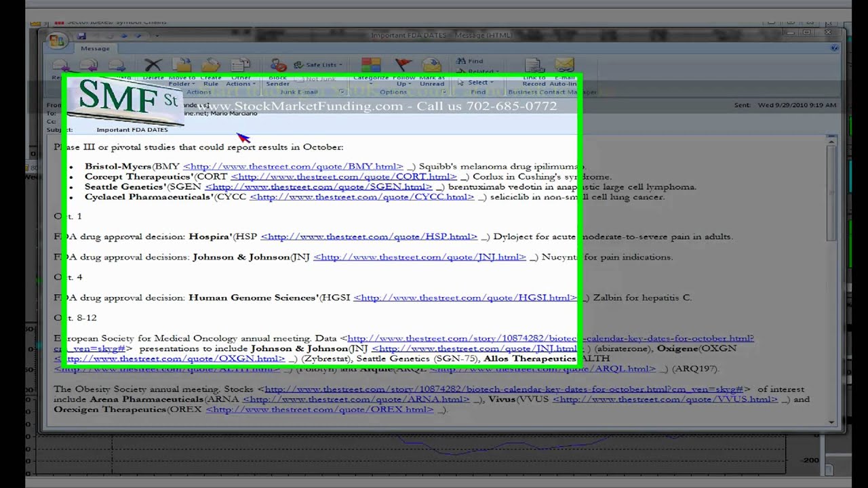Open the OREX quote link

pyautogui.click(x=319, y=409)
